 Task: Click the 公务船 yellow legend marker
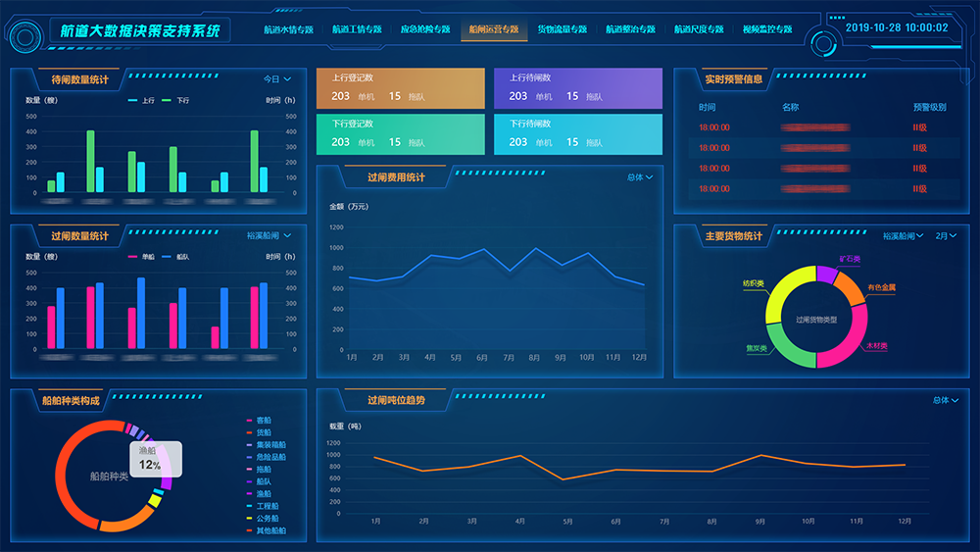pyautogui.click(x=249, y=518)
